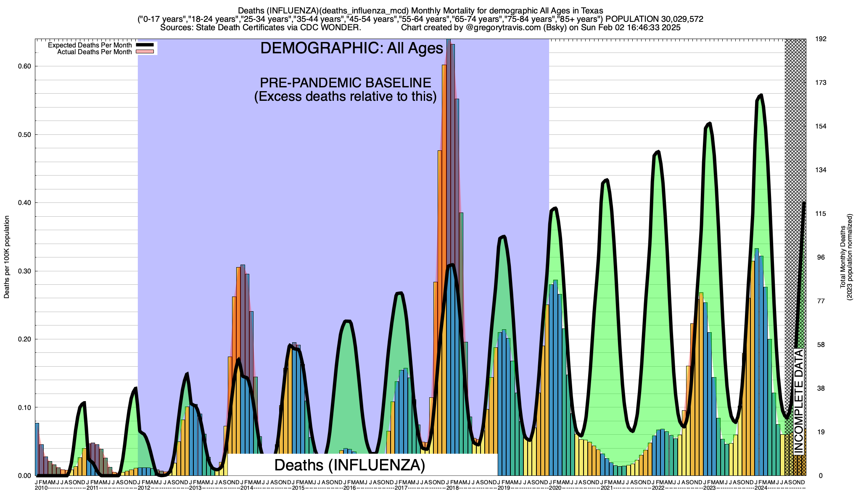Click the black Expected Deaths legend line swatch

point(145,45)
